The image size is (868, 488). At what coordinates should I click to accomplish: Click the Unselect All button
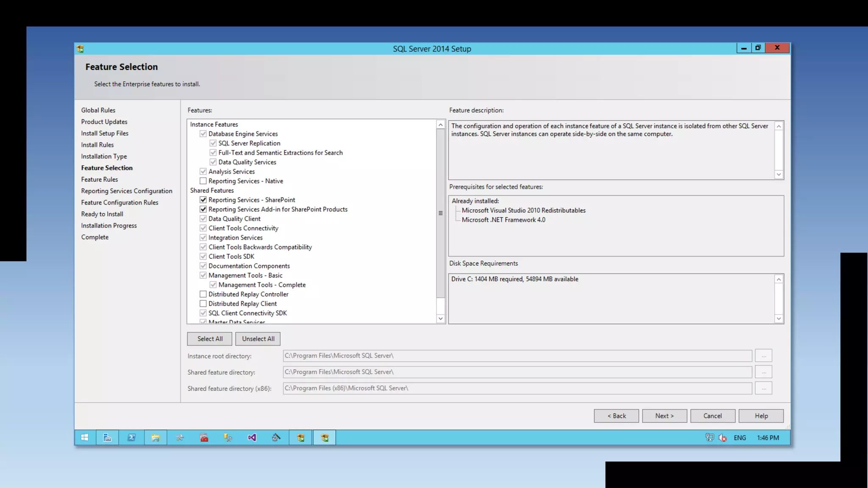coord(258,339)
